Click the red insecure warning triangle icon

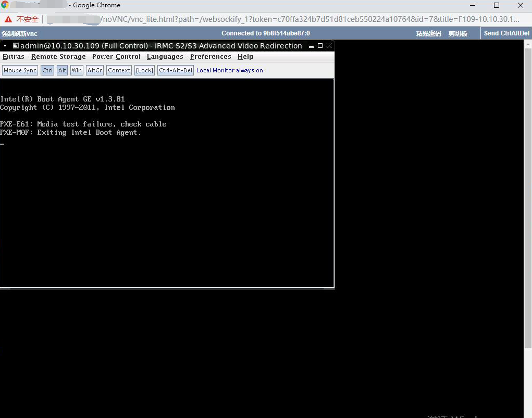coord(8,19)
